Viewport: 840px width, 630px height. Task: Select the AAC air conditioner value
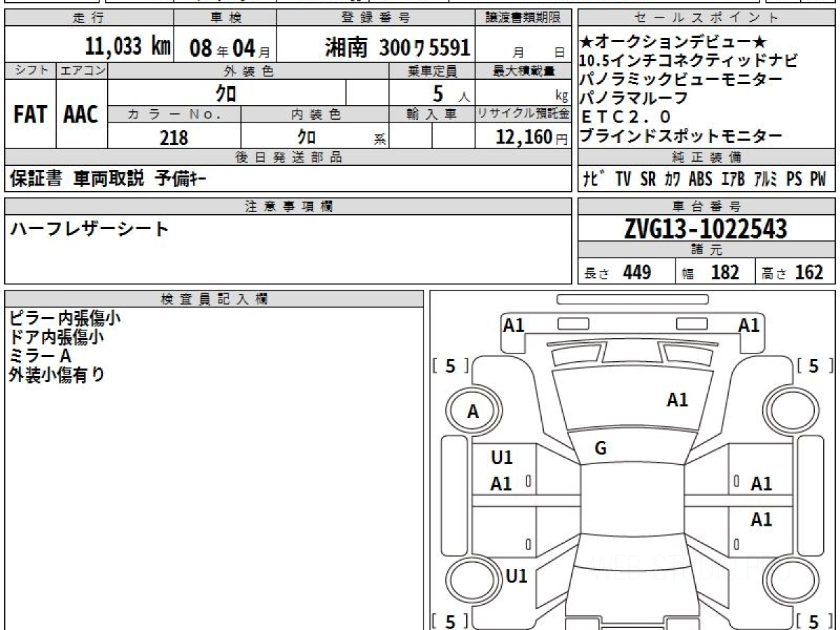click(81, 114)
